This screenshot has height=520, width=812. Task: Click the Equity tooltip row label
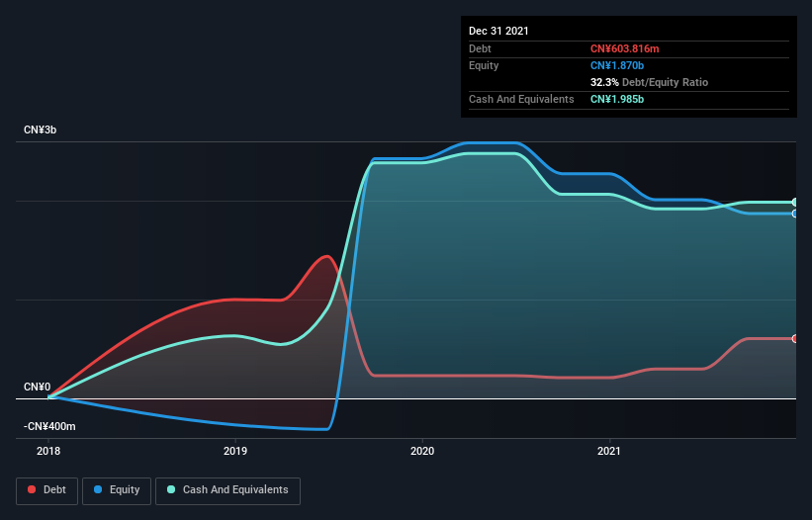(484, 65)
